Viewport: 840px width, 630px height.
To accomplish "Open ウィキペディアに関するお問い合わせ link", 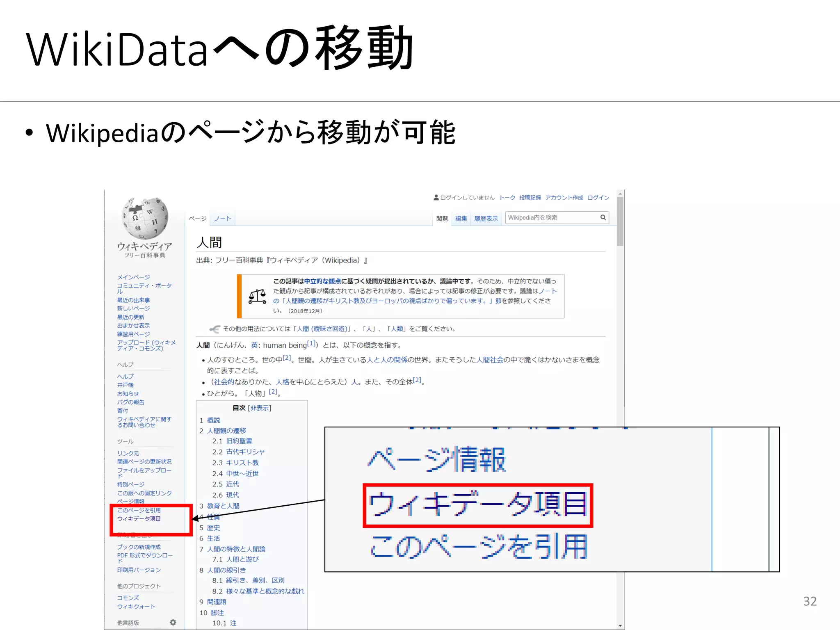I will pos(144,422).
